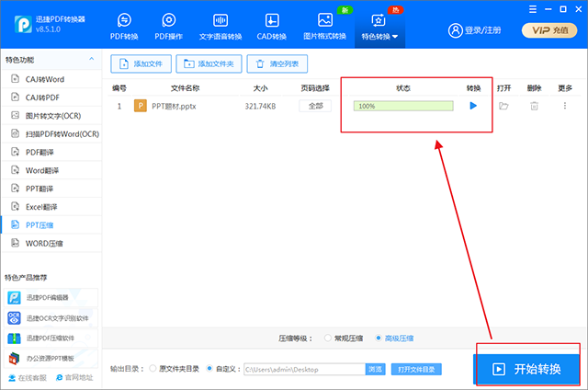Select WORD压缩 in sidebar

point(51,243)
